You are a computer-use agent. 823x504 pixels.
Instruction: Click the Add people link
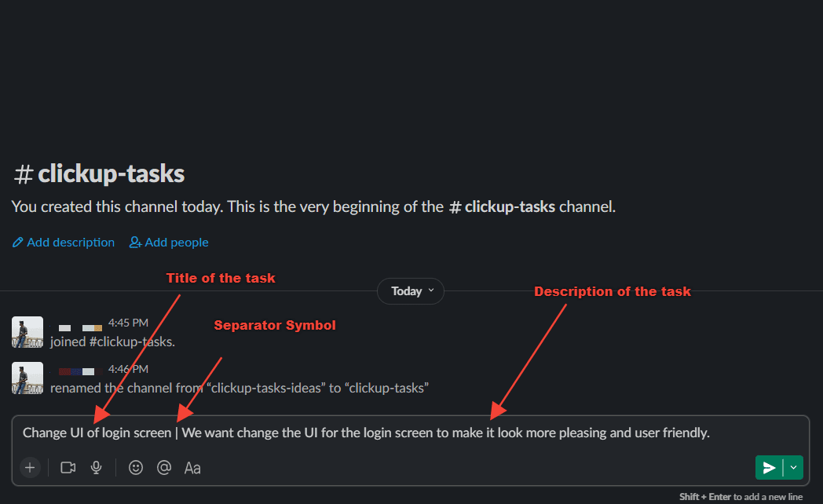point(177,243)
